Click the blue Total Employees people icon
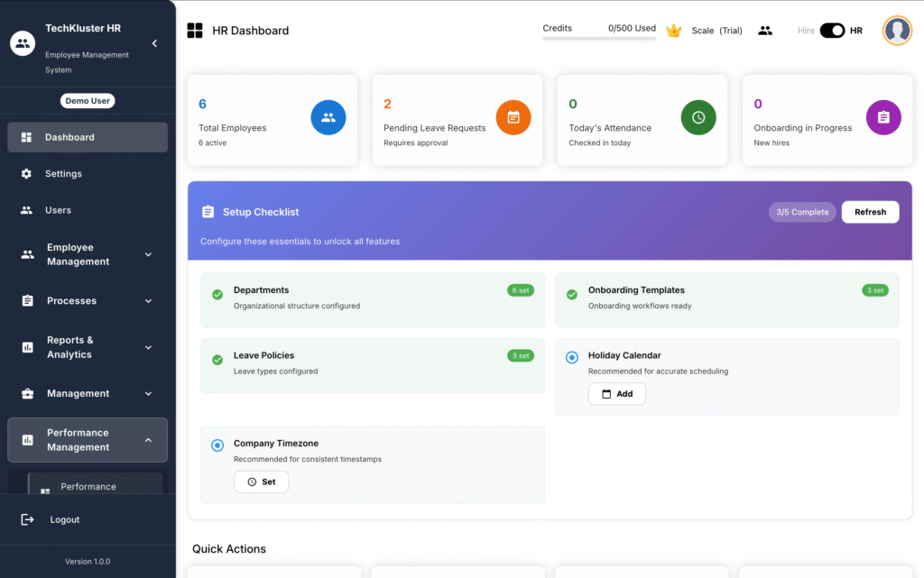Image resolution: width=924 pixels, height=578 pixels. pos(328,117)
